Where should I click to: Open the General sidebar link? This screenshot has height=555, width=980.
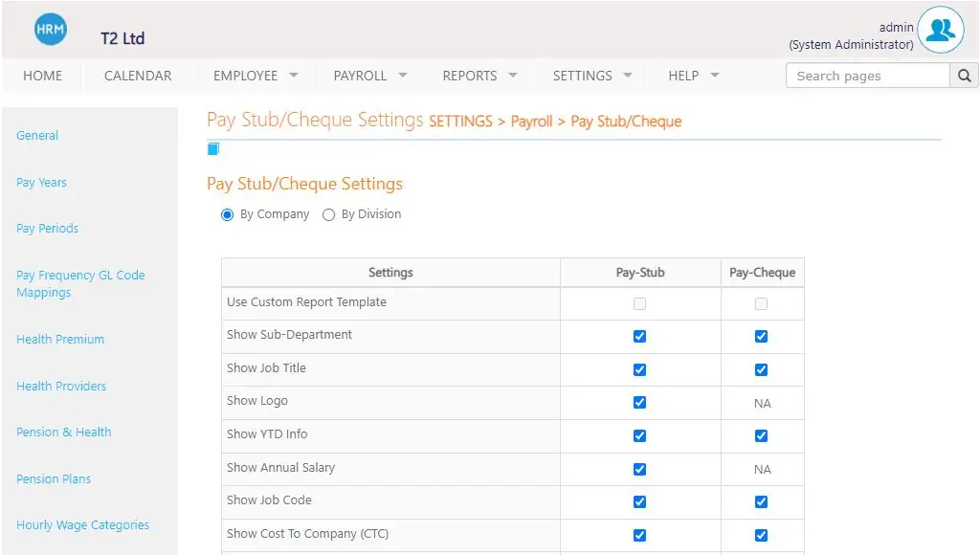point(37,136)
